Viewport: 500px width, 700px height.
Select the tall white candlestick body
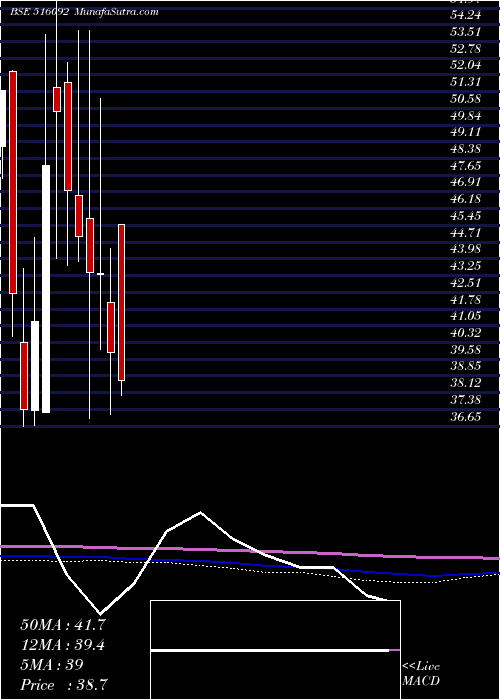point(46,289)
